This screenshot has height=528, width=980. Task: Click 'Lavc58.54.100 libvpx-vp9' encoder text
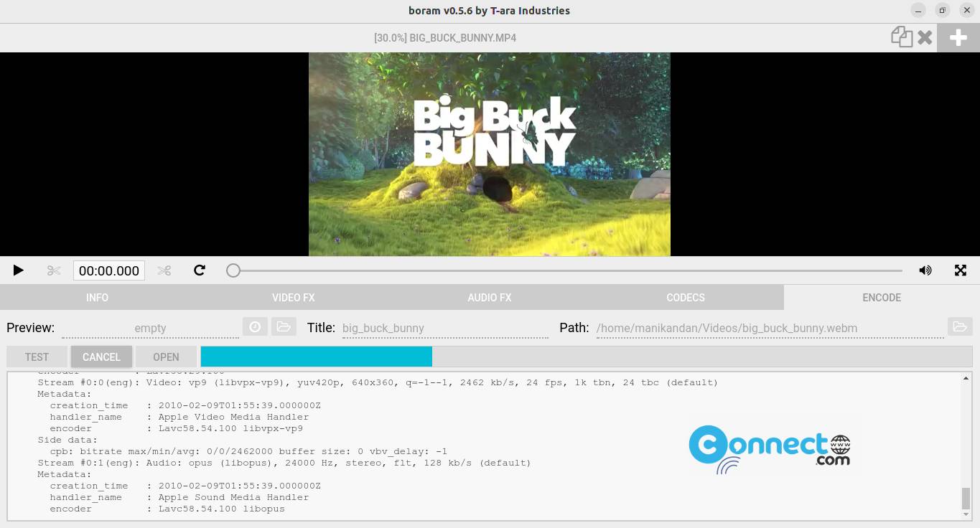coord(230,428)
